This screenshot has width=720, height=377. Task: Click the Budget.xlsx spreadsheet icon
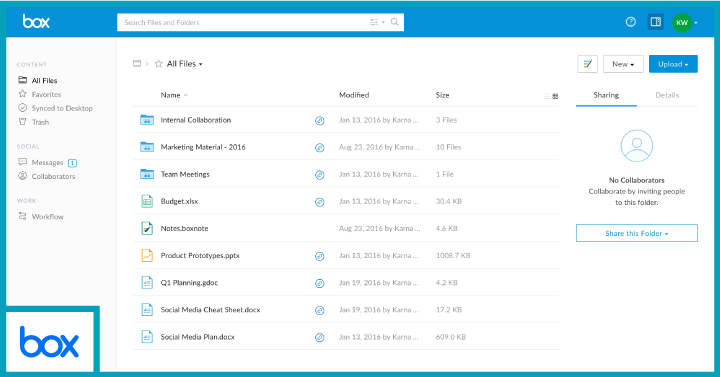click(x=146, y=201)
